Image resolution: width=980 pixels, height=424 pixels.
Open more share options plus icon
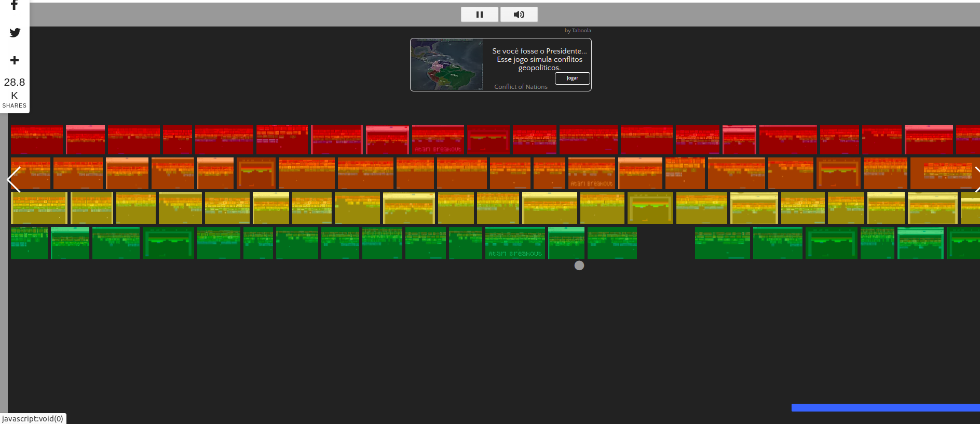[15, 60]
